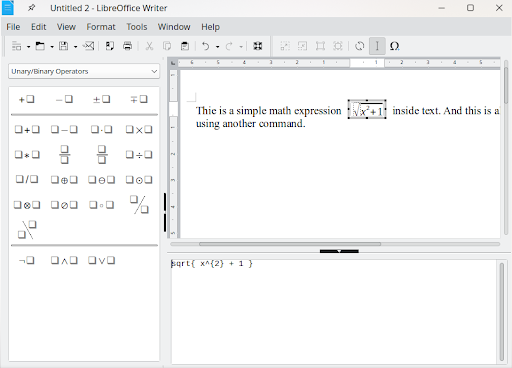Click the Zoom Out formula icon
Screen dimensions: 512x368
pyautogui.click(x=302, y=46)
